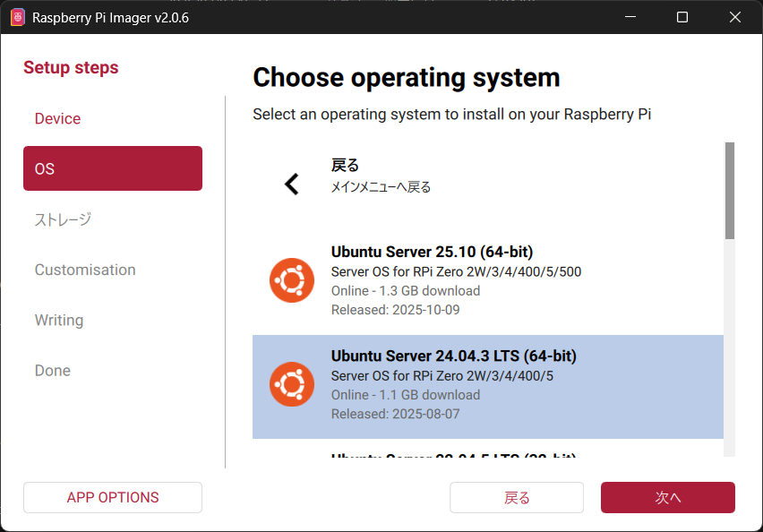The height and width of the screenshot is (532, 763).
Task: Open the ストレージ setup step
Action: 63,219
